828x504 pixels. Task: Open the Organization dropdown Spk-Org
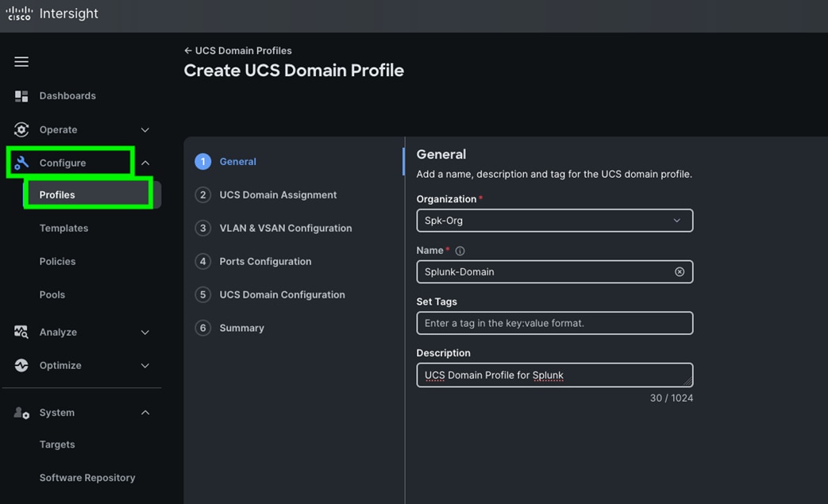pyautogui.click(x=554, y=221)
